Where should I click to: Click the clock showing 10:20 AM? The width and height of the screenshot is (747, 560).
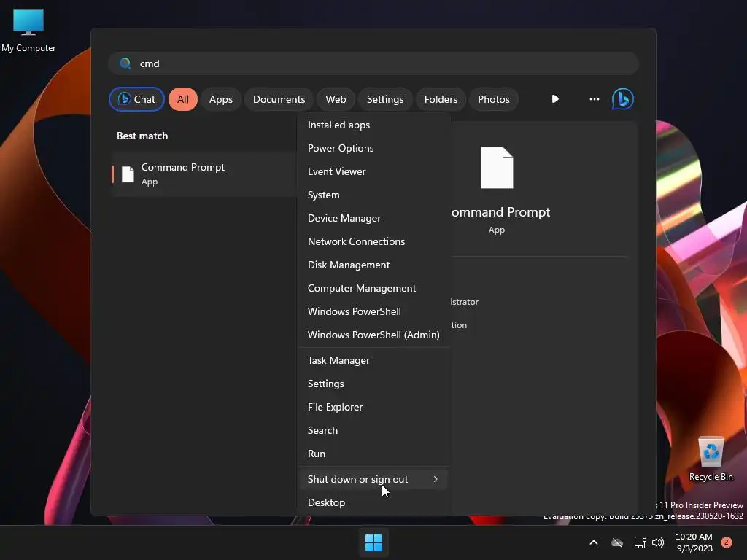tap(694, 542)
